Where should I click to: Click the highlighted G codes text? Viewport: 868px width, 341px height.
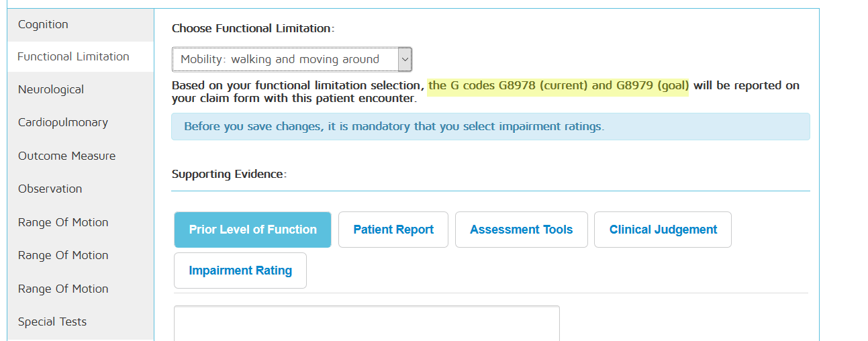[558, 86]
